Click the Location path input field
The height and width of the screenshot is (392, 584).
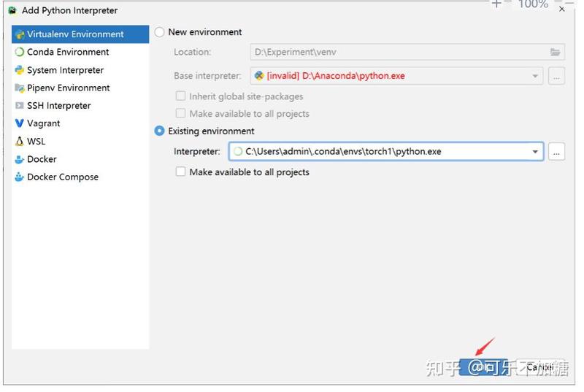pos(407,52)
